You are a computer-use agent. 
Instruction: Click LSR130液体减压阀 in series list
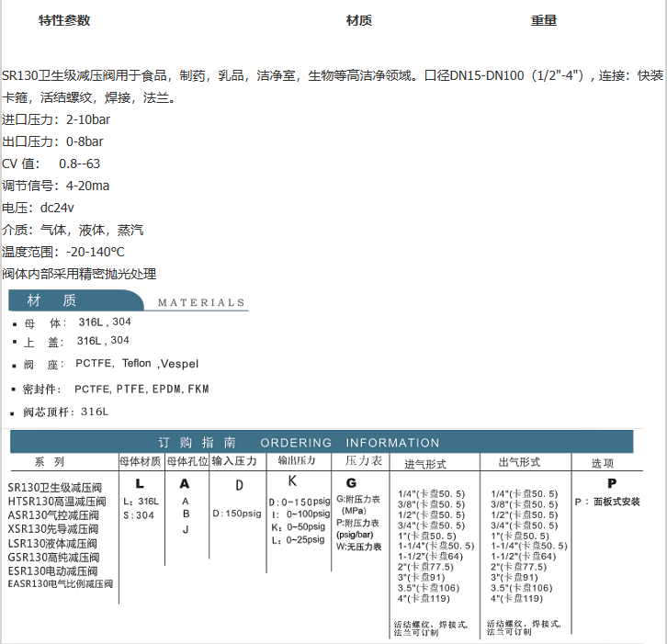click(52, 544)
